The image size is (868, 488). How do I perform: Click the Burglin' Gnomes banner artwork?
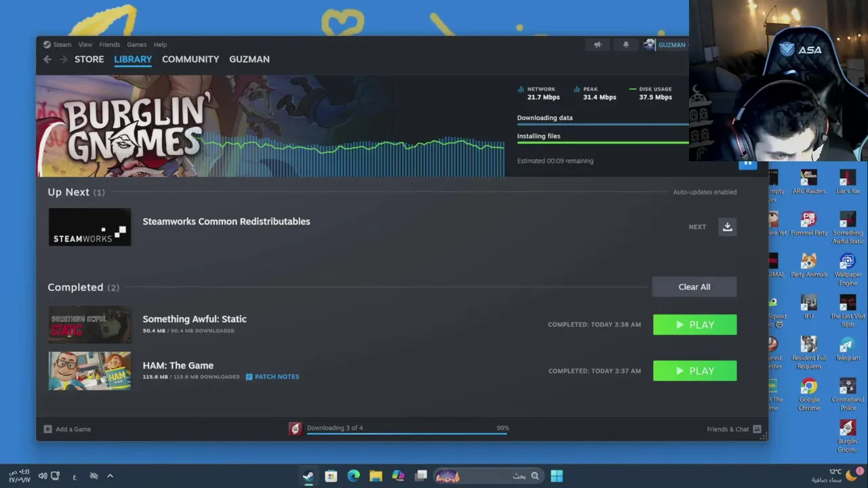point(270,126)
